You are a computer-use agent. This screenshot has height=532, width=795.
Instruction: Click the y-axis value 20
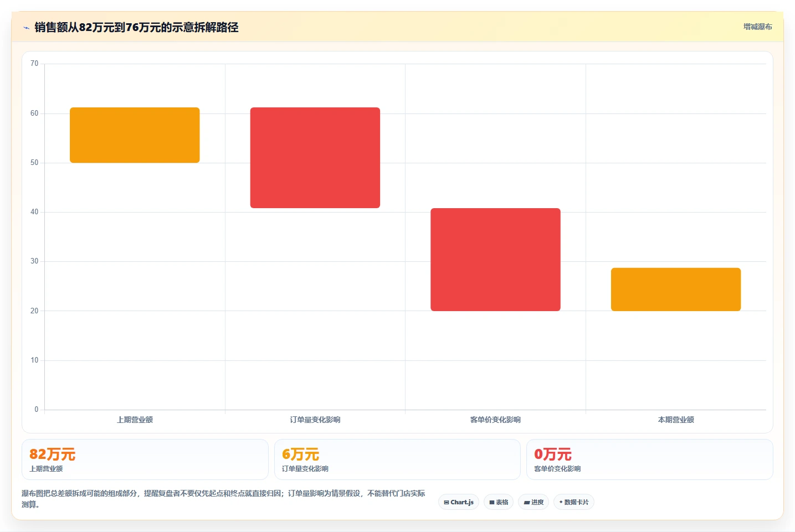coord(34,311)
